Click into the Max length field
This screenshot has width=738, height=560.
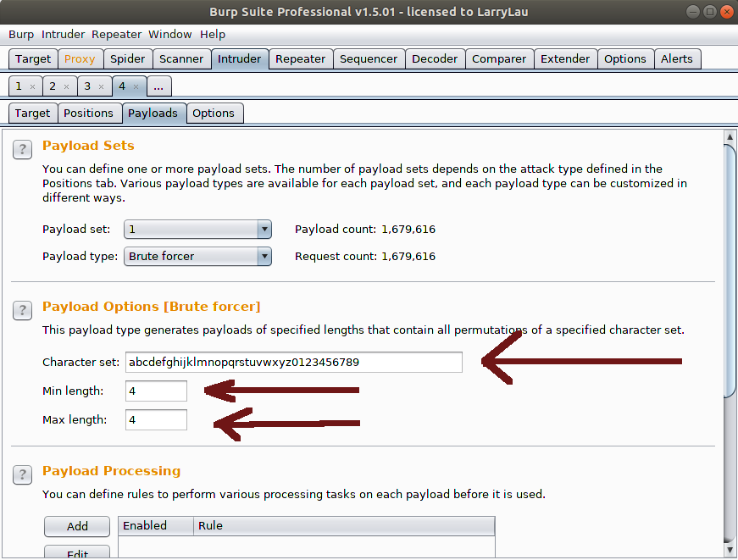point(156,419)
